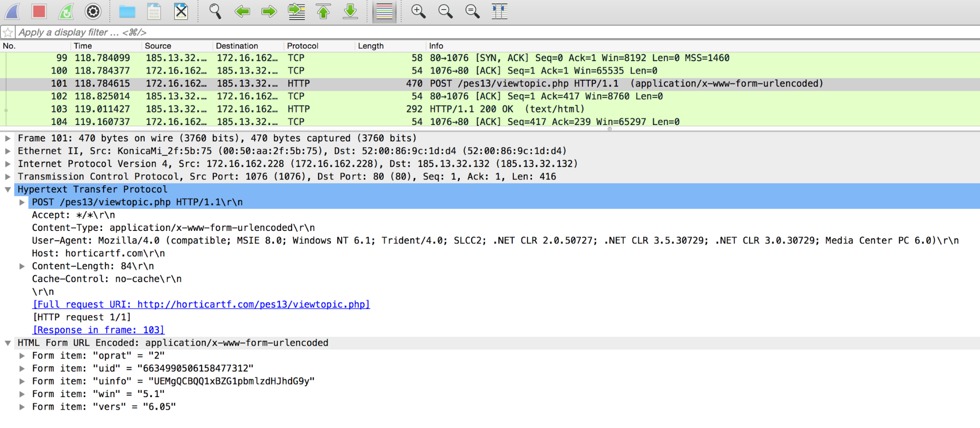Click the find packet magnifier icon
The image size is (980, 428).
pos(215,11)
